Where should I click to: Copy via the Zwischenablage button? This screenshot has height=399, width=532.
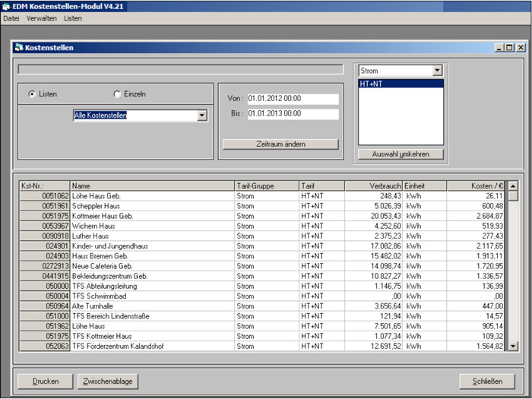point(110,381)
